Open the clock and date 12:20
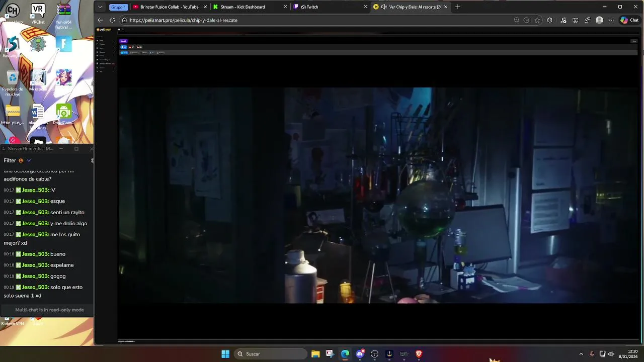Viewport: 644px width, 362px height. 628,354
